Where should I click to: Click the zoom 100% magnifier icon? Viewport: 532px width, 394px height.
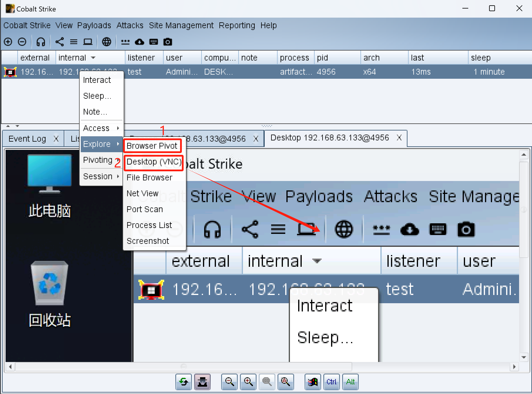pyautogui.click(x=267, y=382)
